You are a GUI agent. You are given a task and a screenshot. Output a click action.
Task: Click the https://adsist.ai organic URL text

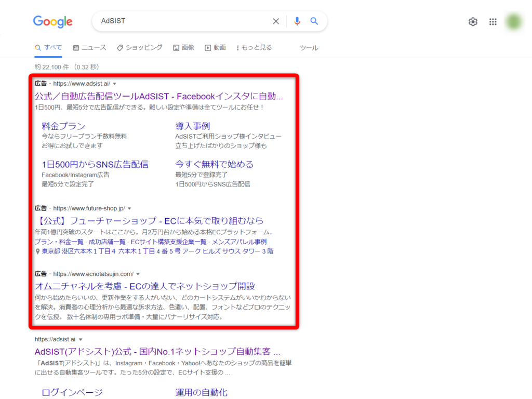[55, 339]
